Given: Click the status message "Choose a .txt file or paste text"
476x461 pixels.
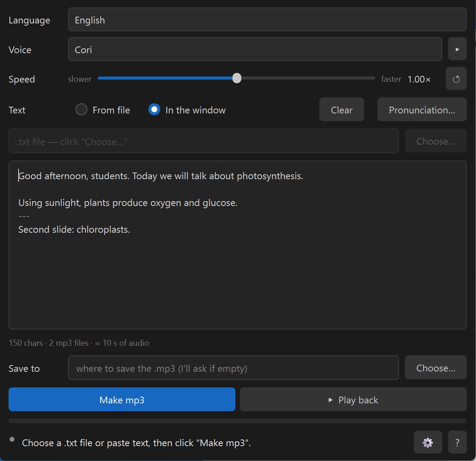Looking at the screenshot, I should coord(136,443).
